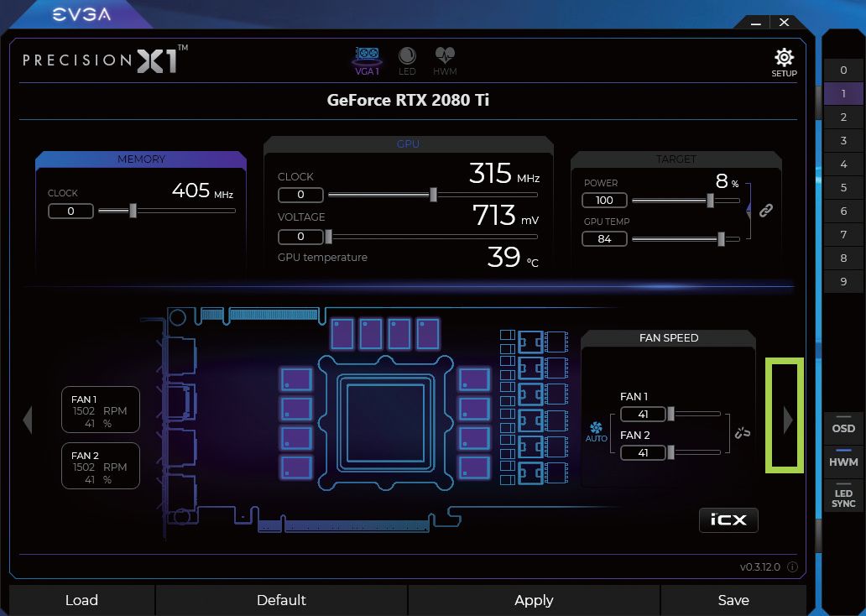The image size is (866, 616).
Task: Click the GPU temp target slider handle
Action: coord(721,238)
